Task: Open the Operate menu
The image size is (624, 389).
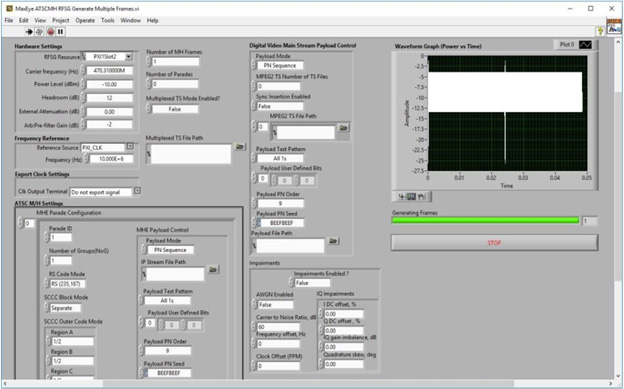Action: click(85, 20)
